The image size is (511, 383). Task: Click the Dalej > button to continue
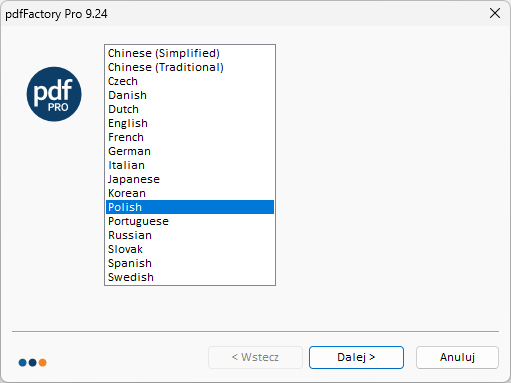coord(356,357)
